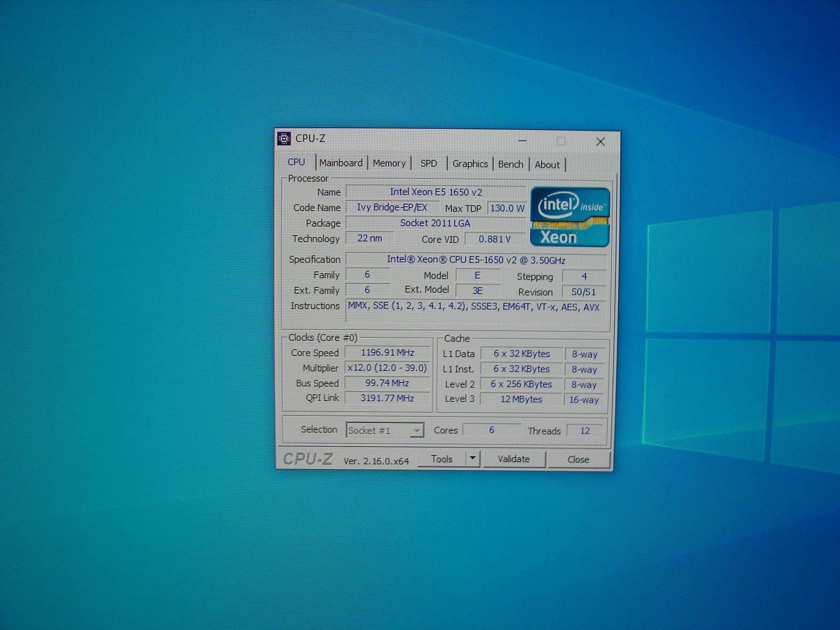
Task: Select the Name field Intel Xeon E5 1650 v2
Action: (436, 192)
